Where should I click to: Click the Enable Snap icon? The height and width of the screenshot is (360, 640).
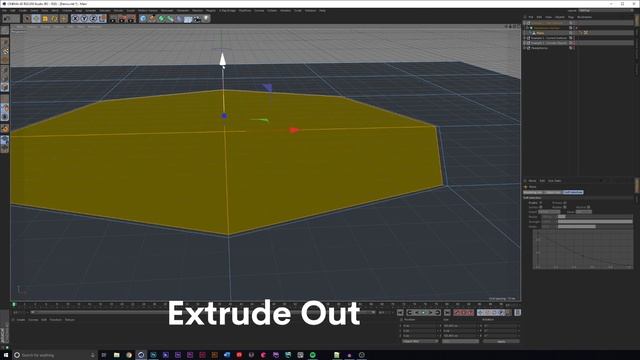pos(4,129)
